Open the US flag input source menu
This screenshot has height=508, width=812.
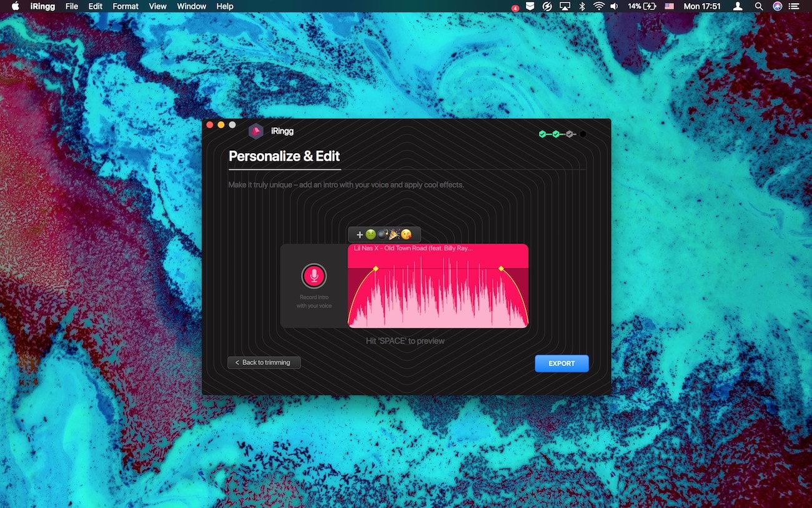[669, 6]
